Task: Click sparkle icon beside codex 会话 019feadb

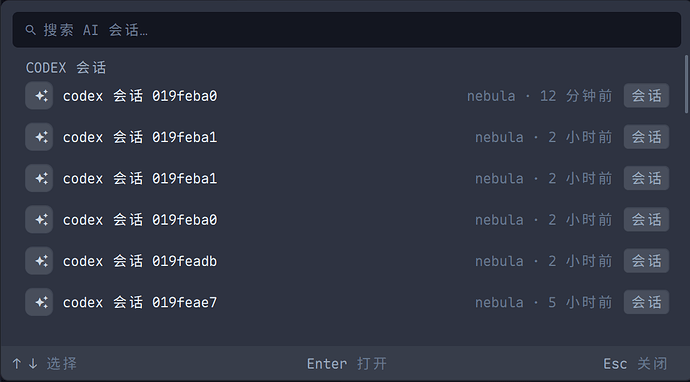Action: 39,261
